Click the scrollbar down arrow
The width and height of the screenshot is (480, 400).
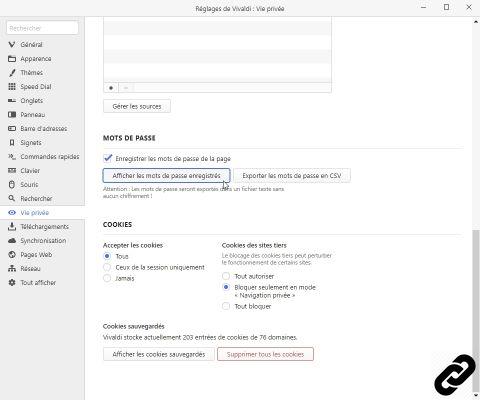click(476, 395)
